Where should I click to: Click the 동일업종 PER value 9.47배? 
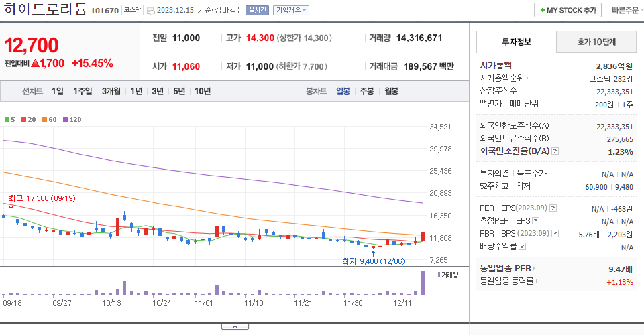[x=620, y=269]
